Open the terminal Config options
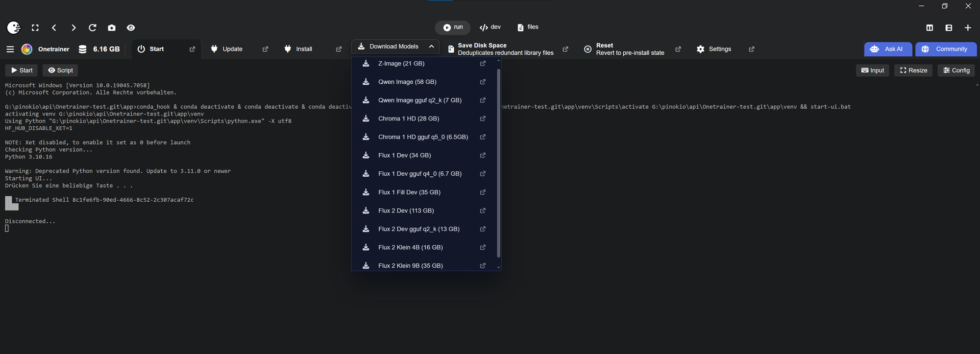Image resolution: width=980 pixels, height=354 pixels. (956, 71)
